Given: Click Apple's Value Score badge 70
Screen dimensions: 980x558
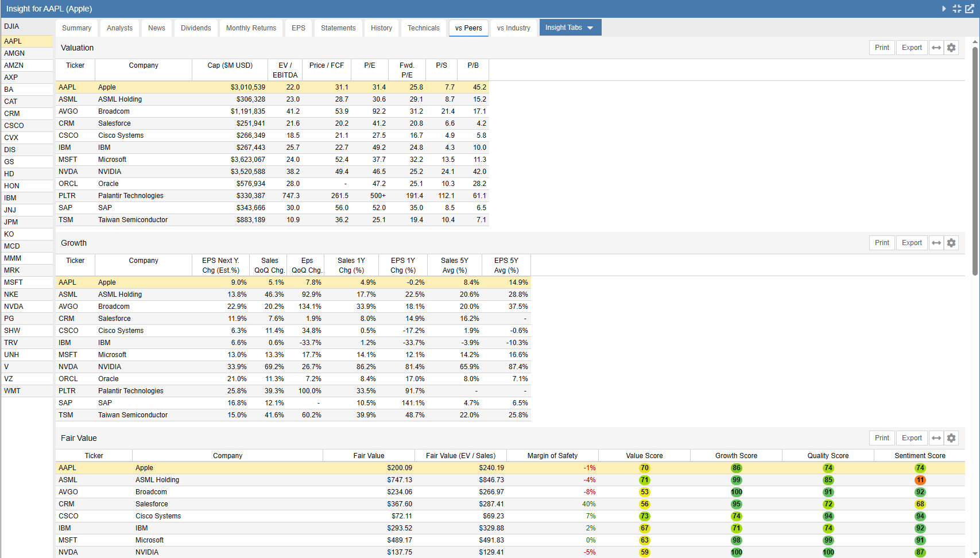Looking at the screenshot, I should click(x=645, y=468).
